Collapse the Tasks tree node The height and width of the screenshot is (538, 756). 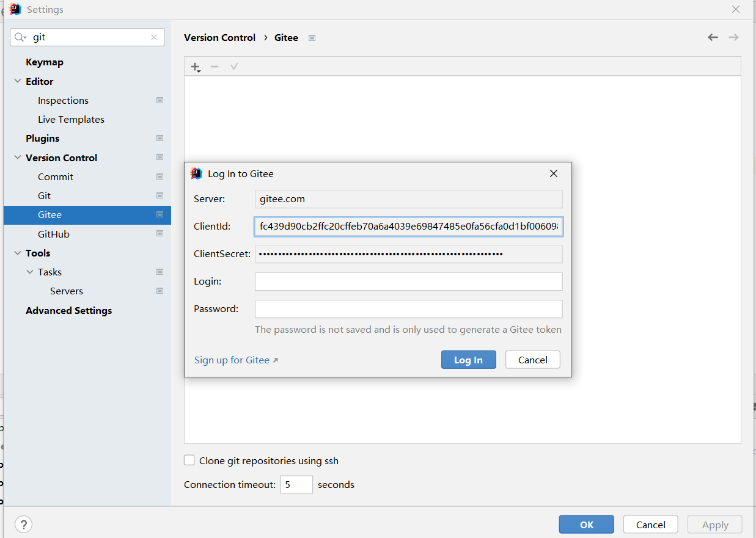[x=30, y=272]
